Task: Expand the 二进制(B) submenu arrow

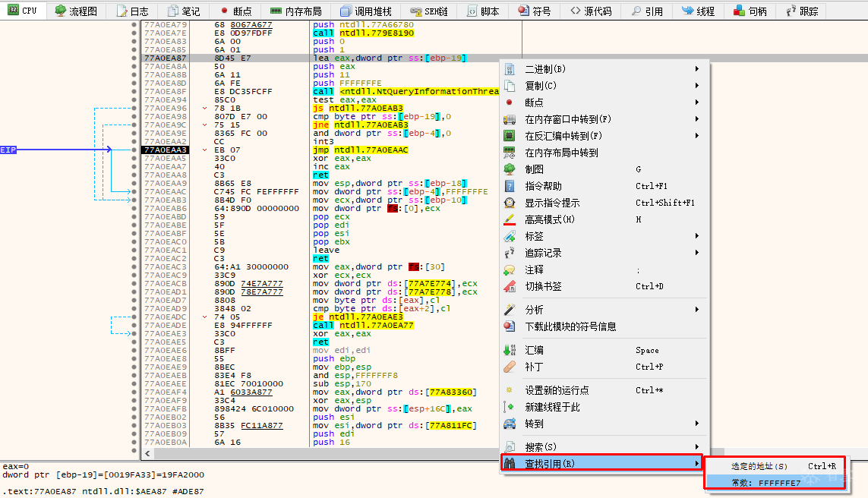Action: [x=697, y=69]
